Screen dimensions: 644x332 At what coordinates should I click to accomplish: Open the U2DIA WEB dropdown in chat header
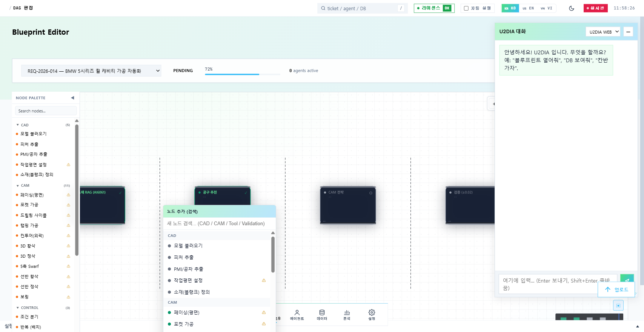pos(603,32)
